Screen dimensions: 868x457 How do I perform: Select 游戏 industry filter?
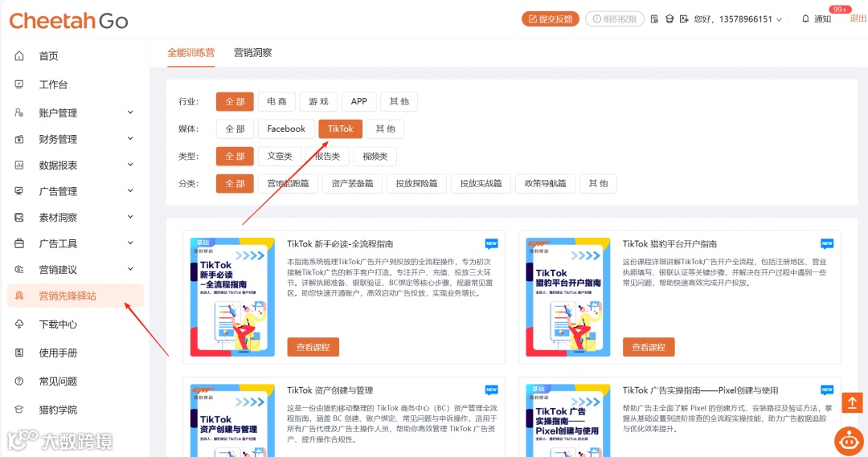click(x=318, y=102)
